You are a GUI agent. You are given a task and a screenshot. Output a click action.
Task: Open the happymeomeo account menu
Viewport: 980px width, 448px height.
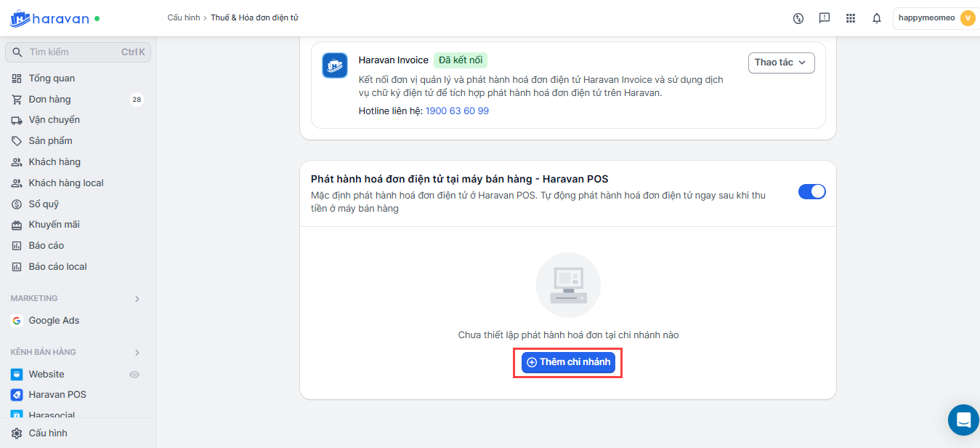936,18
